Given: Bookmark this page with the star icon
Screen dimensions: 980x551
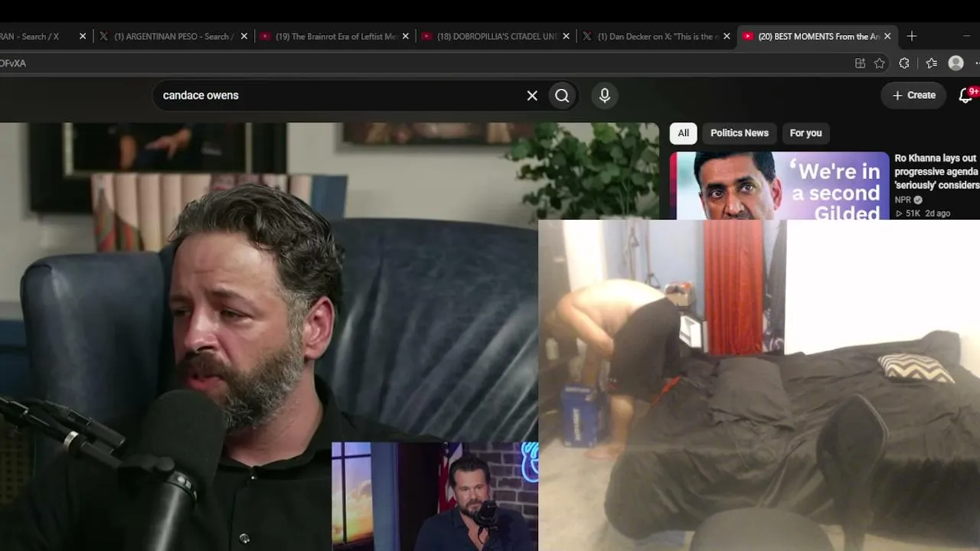Looking at the screenshot, I should click(x=880, y=64).
